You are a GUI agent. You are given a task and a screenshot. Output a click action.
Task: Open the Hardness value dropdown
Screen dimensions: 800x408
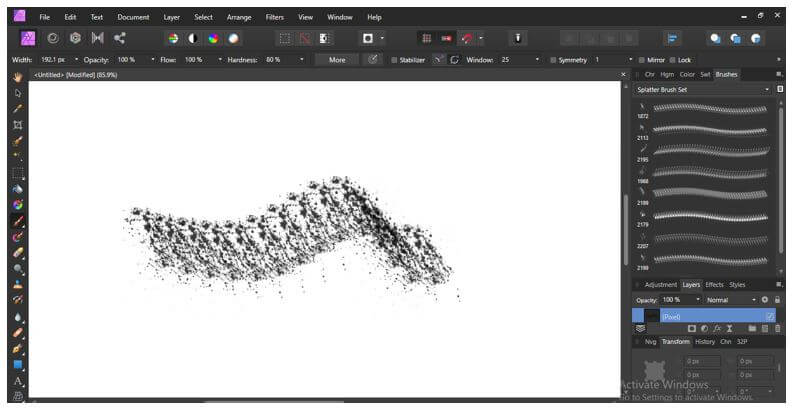(x=302, y=60)
